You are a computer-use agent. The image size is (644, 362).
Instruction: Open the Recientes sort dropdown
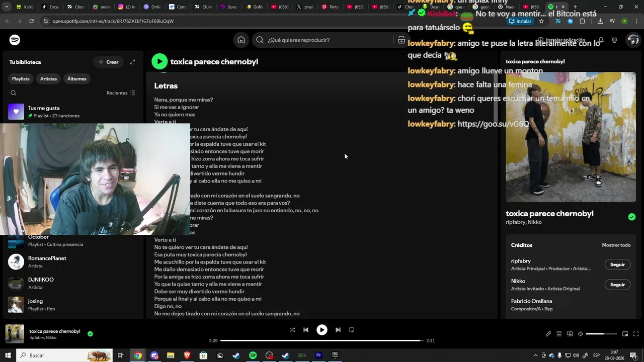coord(121,93)
